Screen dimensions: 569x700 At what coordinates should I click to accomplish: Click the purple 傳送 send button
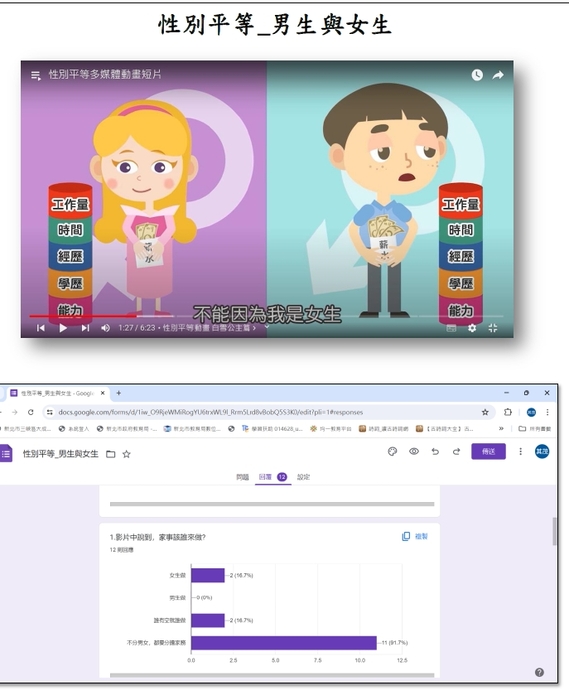pyautogui.click(x=488, y=451)
